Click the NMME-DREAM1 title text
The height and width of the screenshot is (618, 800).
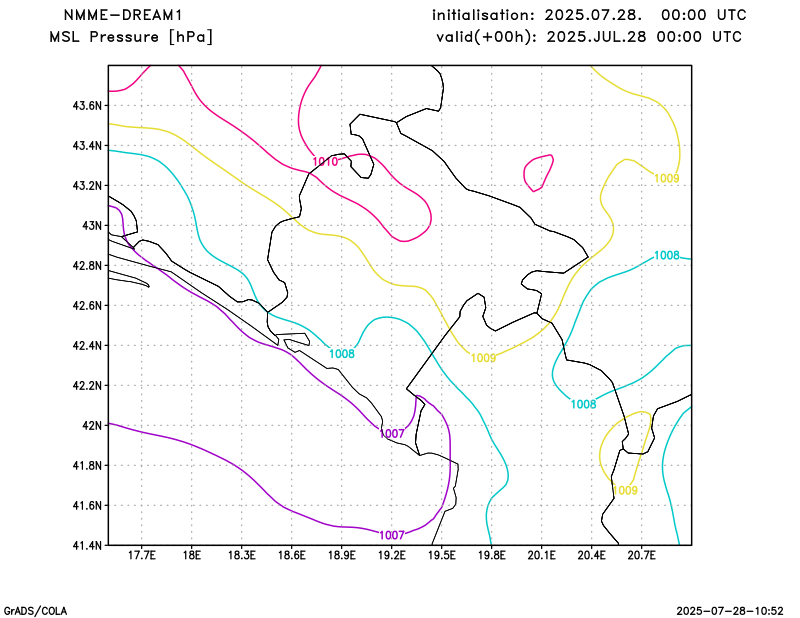coord(122,15)
